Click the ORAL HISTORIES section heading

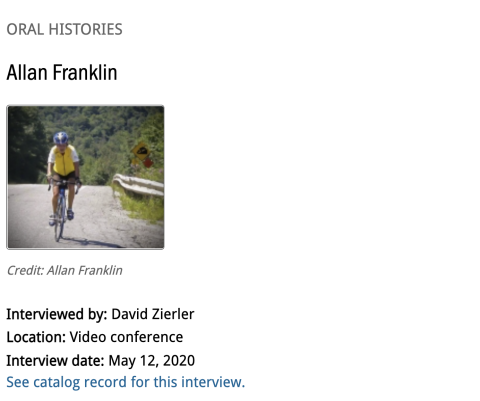click(64, 29)
